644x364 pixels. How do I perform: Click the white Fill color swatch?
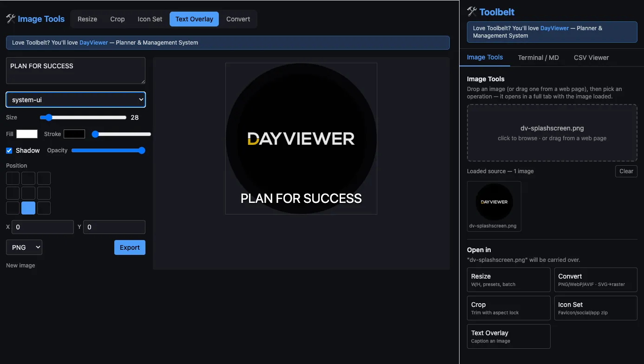point(27,134)
